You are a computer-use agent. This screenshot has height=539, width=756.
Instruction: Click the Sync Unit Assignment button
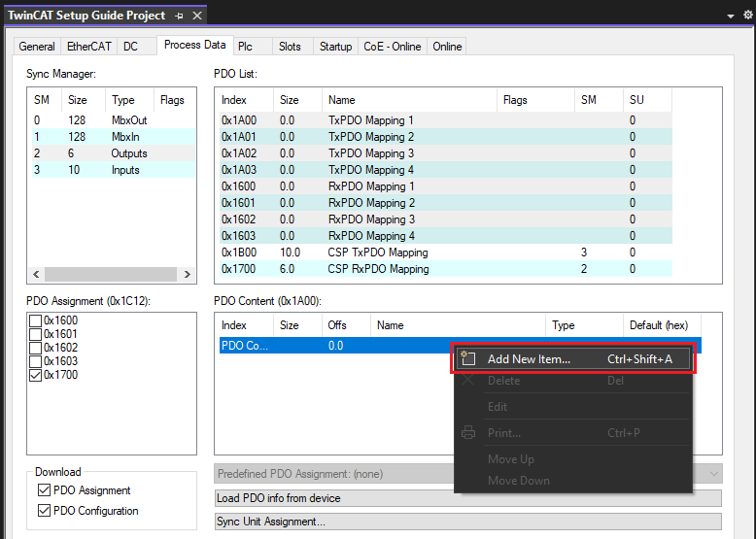468,522
